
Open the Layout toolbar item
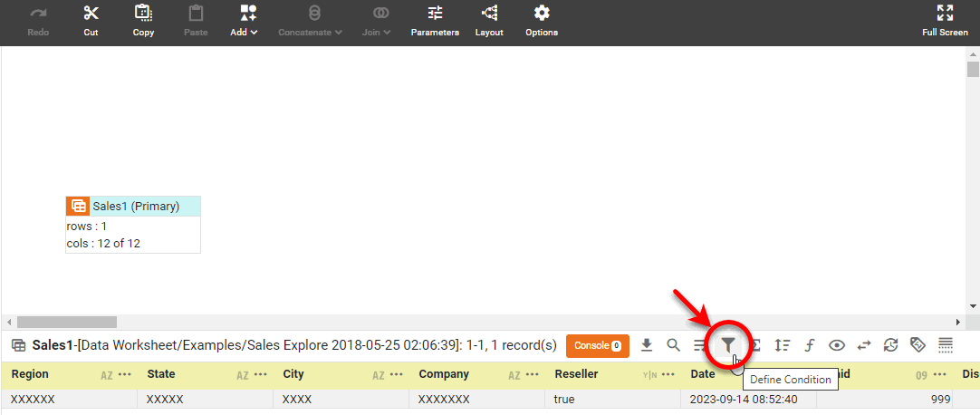tap(489, 20)
